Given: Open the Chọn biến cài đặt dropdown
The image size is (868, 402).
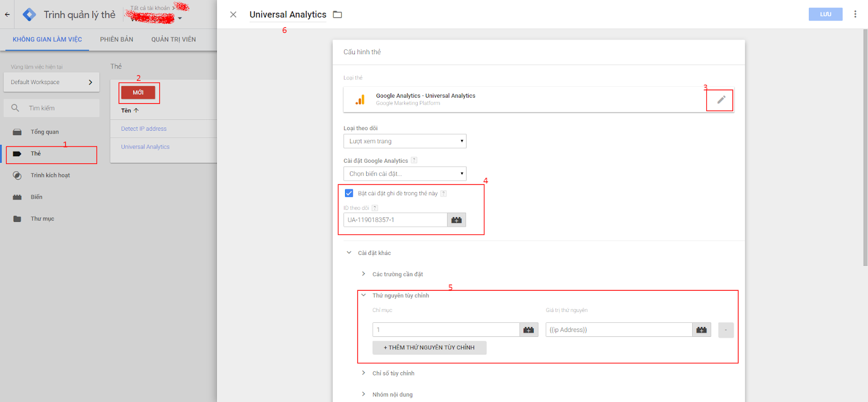Looking at the screenshot, I should (405, 174).
